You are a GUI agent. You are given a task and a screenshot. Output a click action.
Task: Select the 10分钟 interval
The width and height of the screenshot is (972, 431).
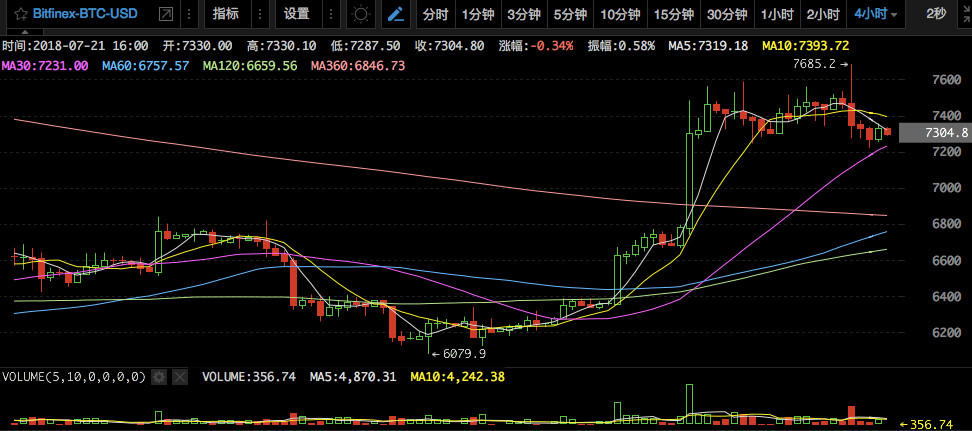[x=620, y=15]
